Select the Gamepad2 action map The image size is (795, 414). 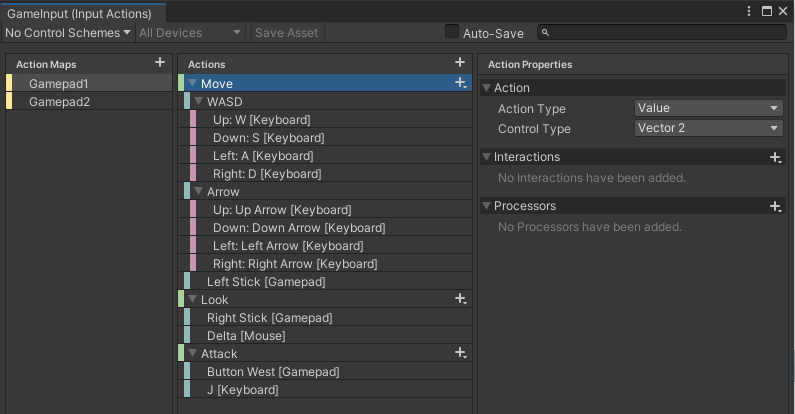click(x=59, y=102)
